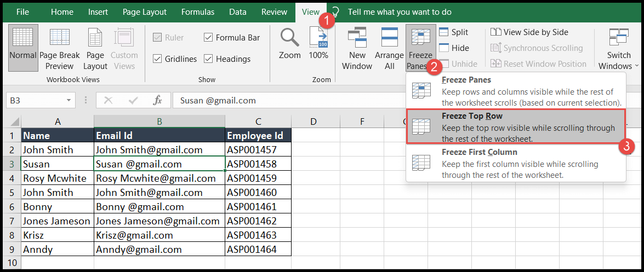
Task: Click View Side by Side
Action: click(530, 32)
